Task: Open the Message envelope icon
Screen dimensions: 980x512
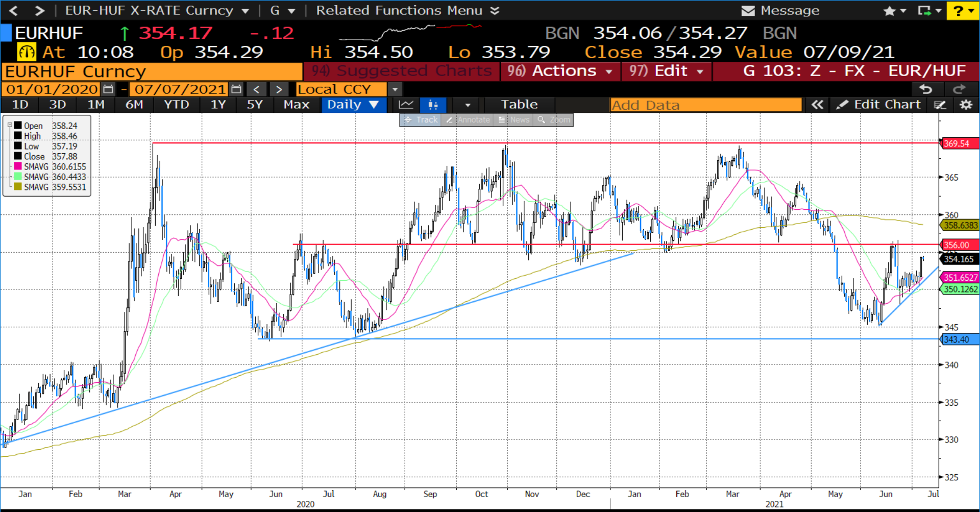Action: (748, 11)
